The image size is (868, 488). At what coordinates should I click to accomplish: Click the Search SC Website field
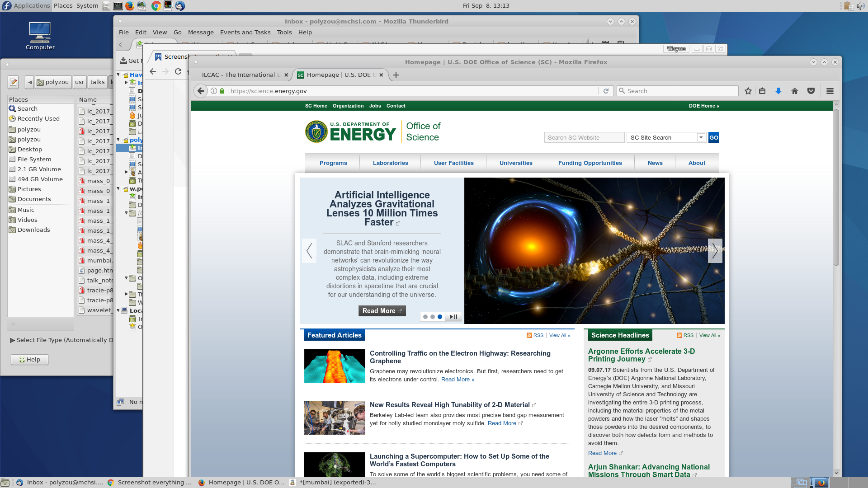tap(584, 137)
